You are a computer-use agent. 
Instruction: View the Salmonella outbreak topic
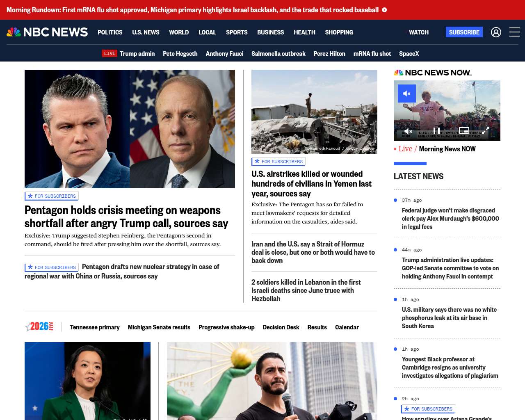(x=278, y=53)
